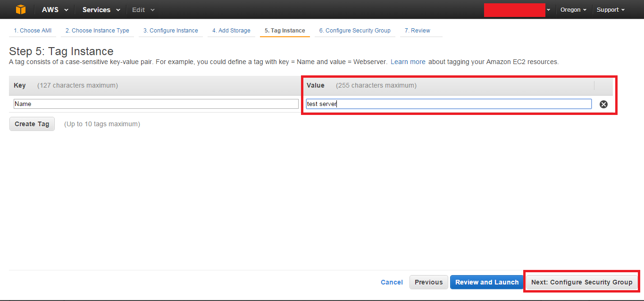Cancel the launch wizard

click(x=392, y=282)
